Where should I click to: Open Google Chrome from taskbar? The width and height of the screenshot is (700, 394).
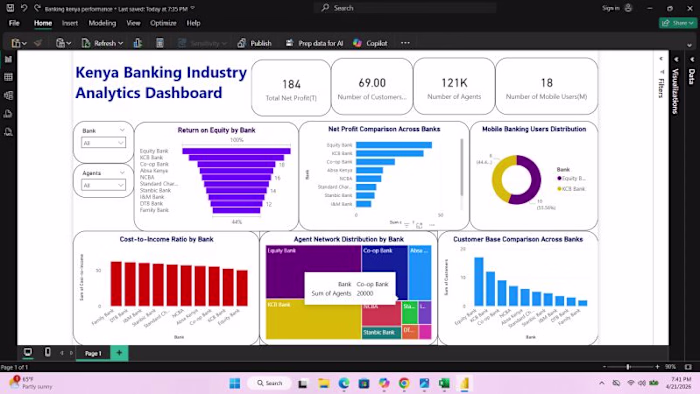404,383
